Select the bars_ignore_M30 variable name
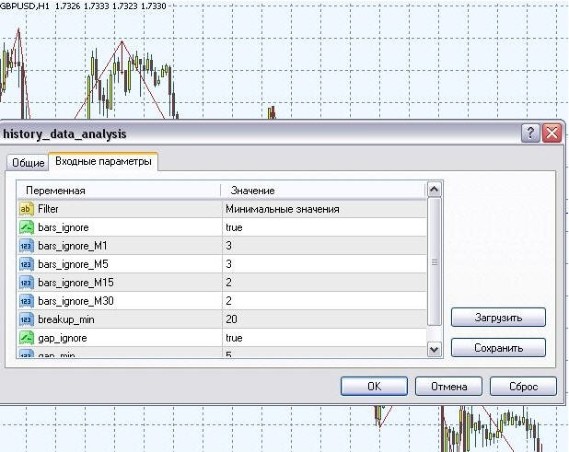This screenshot has width=569, height=452. tap(75, 301)
